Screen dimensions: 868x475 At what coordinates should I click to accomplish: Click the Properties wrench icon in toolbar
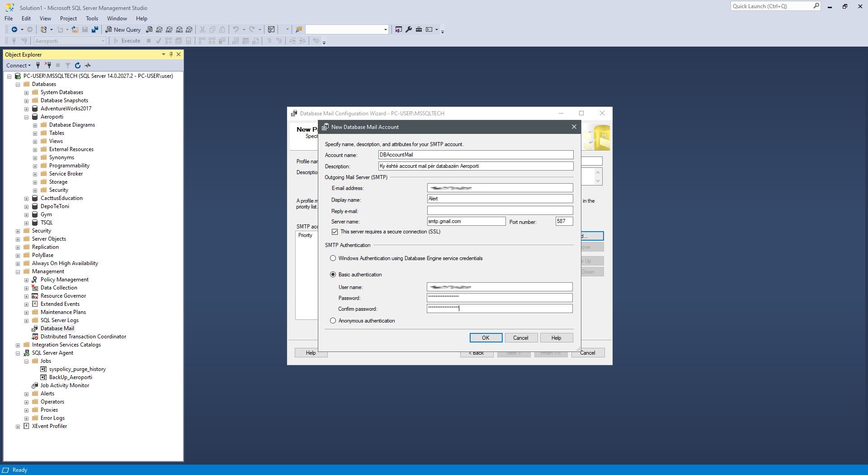click(409, 29)
